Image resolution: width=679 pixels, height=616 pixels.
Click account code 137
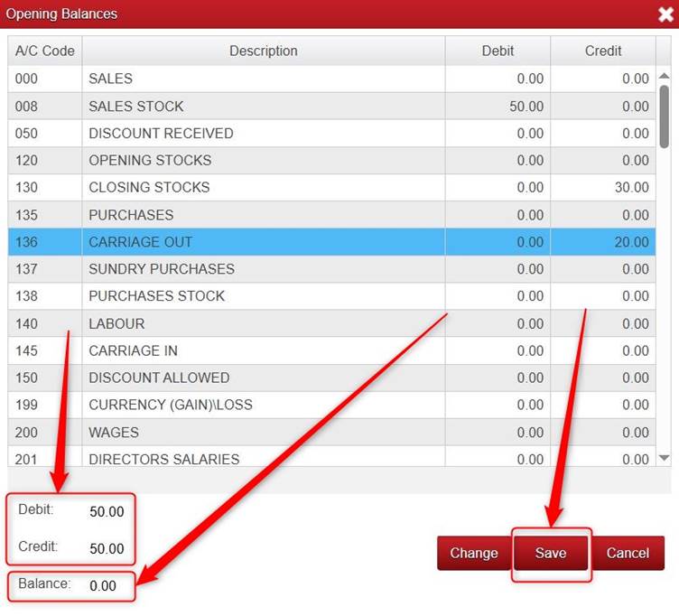(26, 269)
